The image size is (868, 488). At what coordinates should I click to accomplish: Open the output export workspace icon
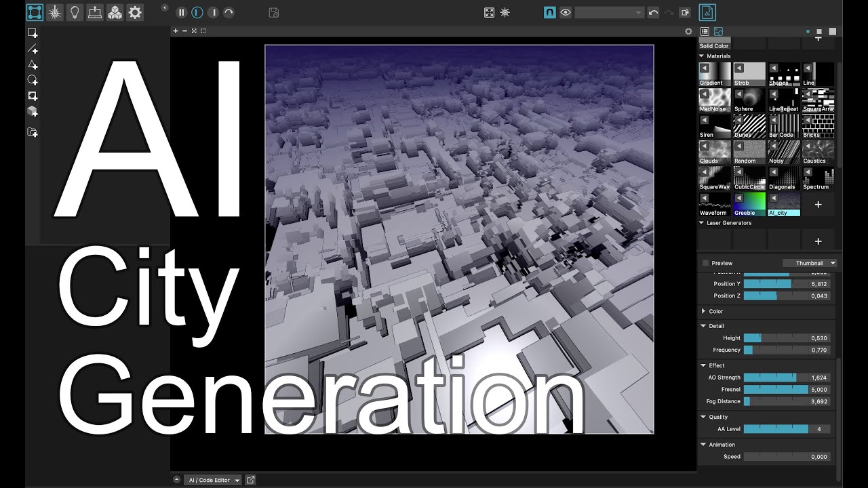(x=95, y=12)
